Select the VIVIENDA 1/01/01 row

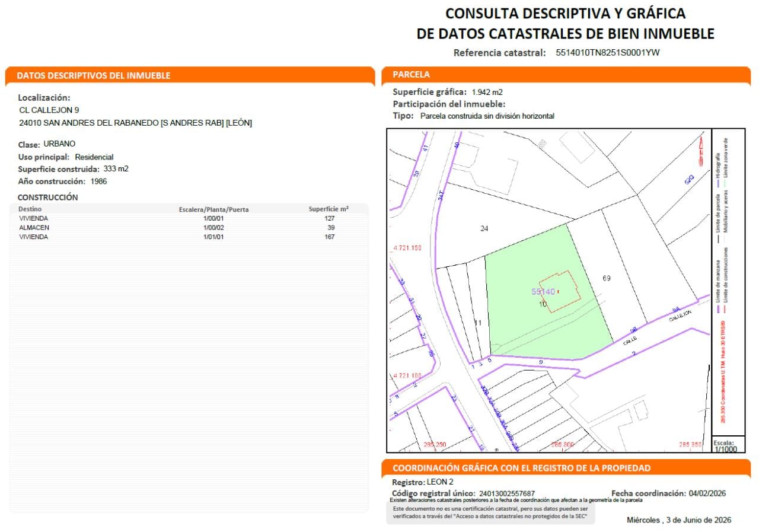(x=189, y=237)
